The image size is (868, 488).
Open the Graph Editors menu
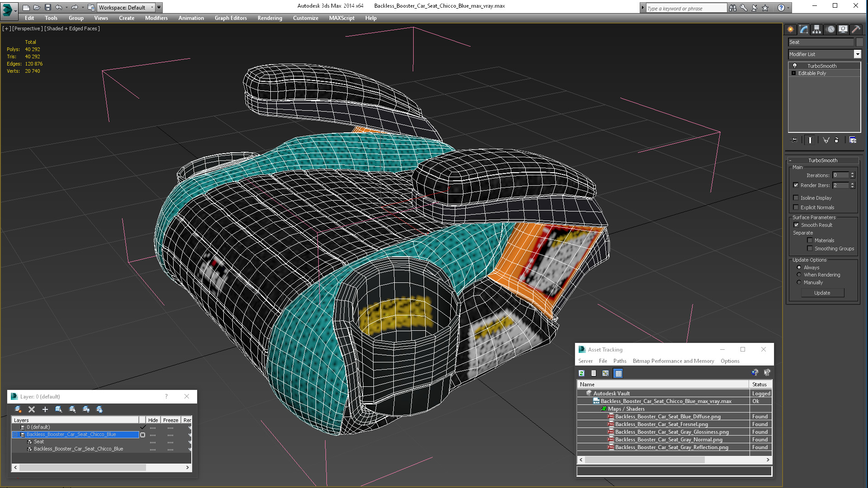[x=231, y=18]
